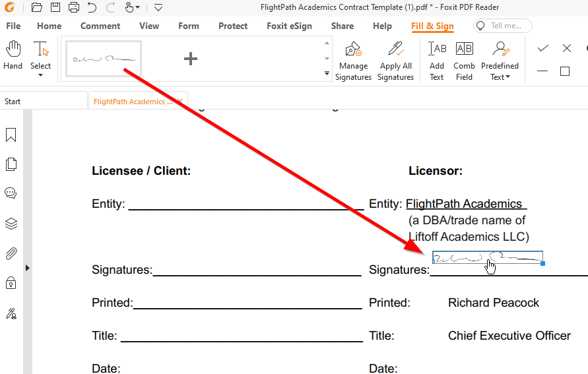
Task: Open the Digital Signatures panel
Action: pyautogui.click(x=11, y=313)
